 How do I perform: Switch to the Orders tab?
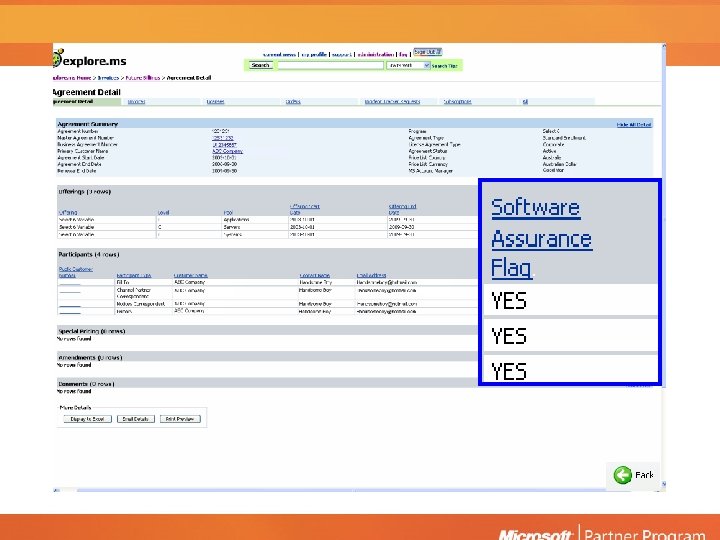tap(293, 101)
